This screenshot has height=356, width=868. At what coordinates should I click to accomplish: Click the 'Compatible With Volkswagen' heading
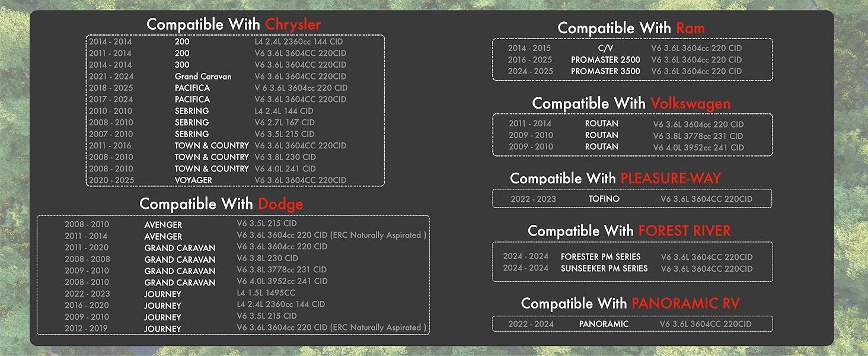[631, 103]
